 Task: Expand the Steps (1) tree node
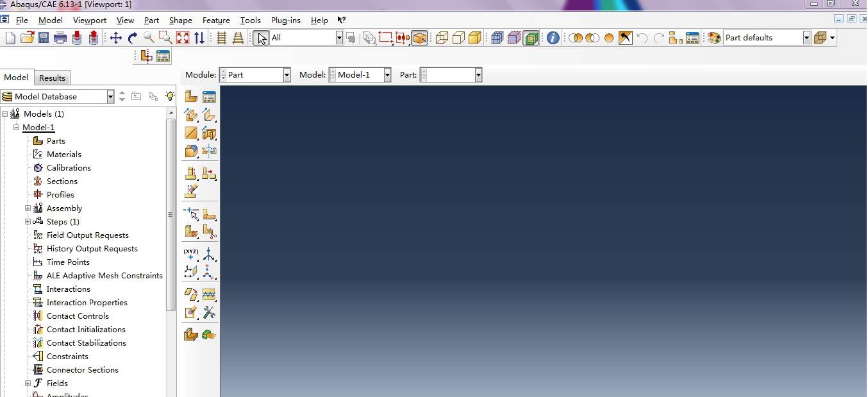click(28, 222)
